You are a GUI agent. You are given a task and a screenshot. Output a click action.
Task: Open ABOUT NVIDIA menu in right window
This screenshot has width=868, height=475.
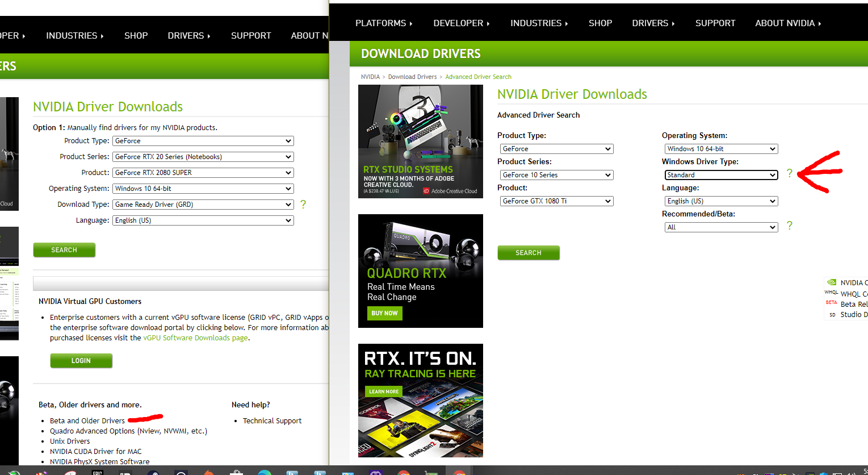[788, 23]
